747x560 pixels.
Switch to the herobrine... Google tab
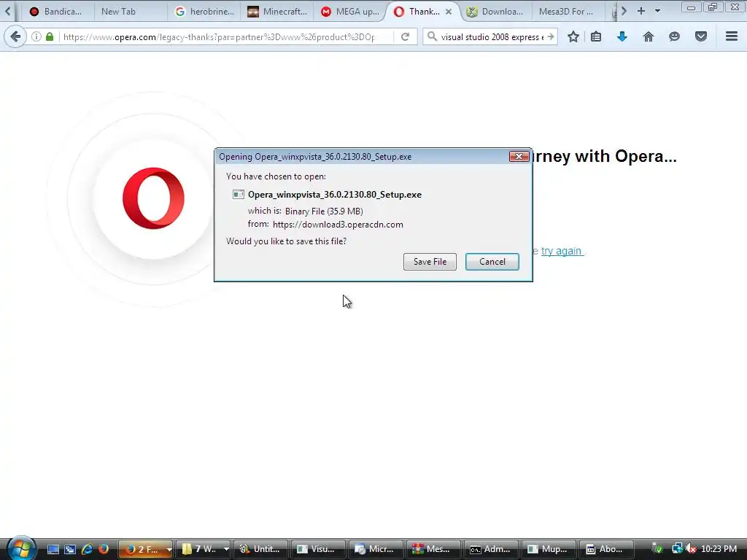(204, 12)
